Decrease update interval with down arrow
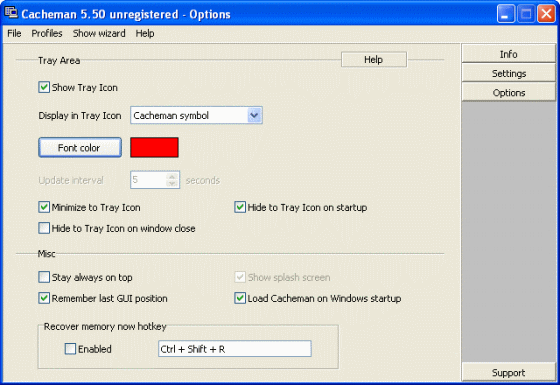 pyautogui.click(x=172, y=184)
